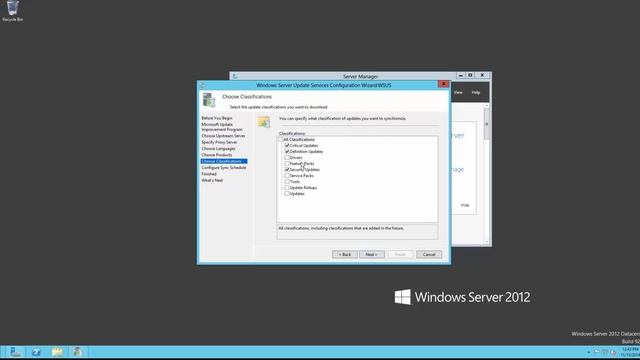Select 'Finished' wizard step
Viewport: 640px width, 360px height.
tap(209, 174)
